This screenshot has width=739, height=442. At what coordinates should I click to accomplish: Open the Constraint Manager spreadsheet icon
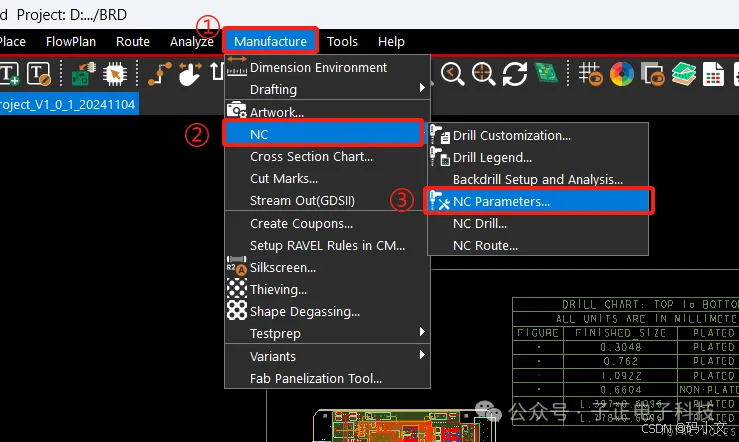tap(713, 74)
